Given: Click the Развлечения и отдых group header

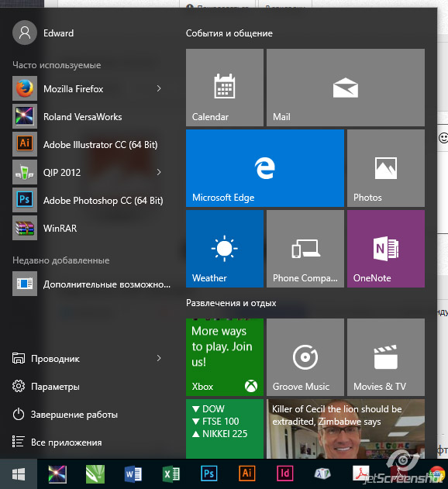Looking at the screenshot, I should point(231,303).
